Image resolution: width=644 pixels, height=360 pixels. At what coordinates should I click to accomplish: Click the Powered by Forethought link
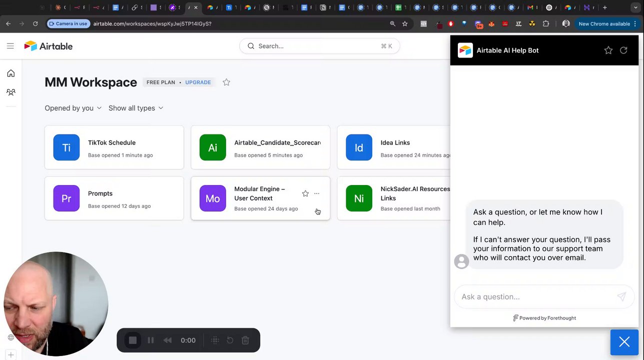click(544, 318)
